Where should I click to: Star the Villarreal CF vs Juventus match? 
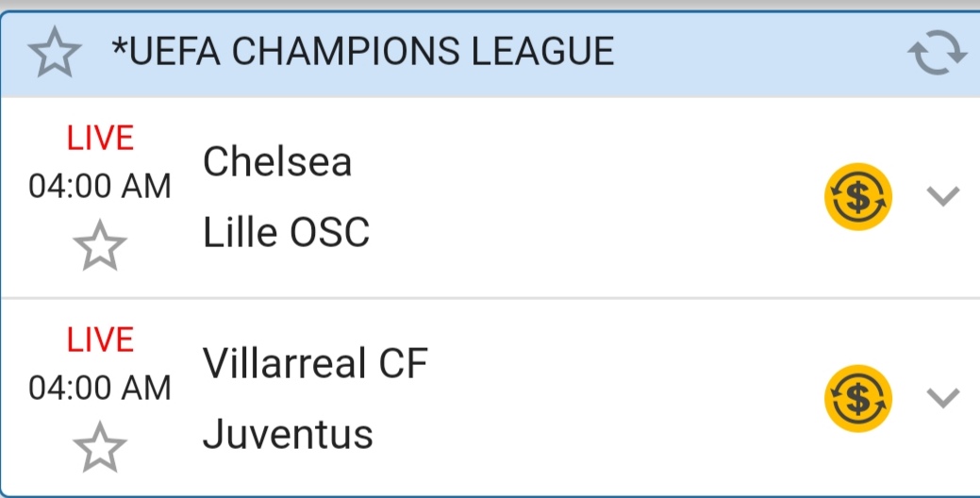pos(100,446)
